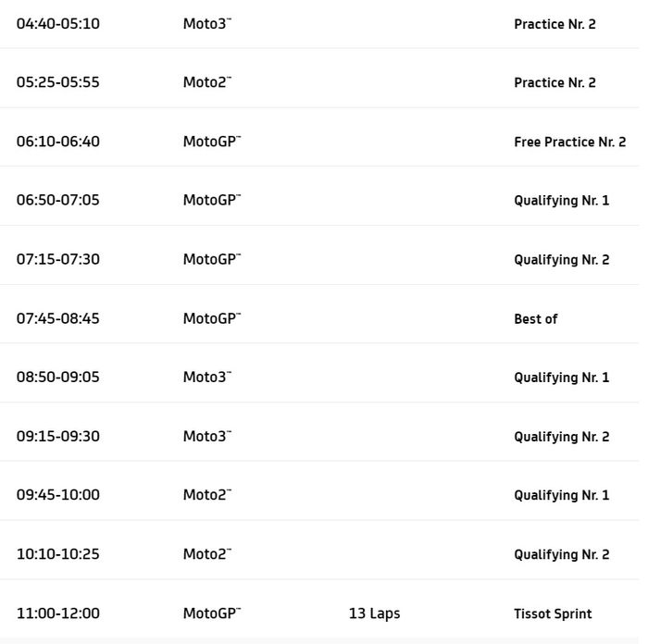The height and width of the screenshot is (644, 648).
Task: Select MotoGP Qualifying Nr. 2 label
Action: (x=561, y=259)
